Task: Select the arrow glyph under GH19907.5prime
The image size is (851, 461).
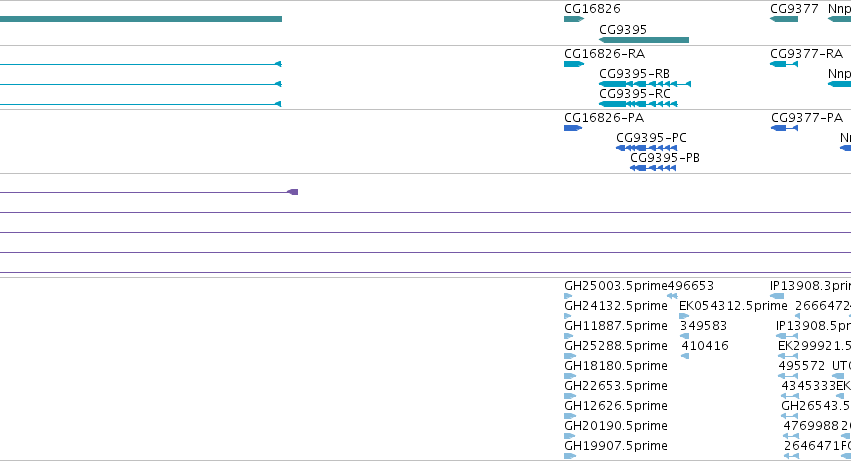Action: (570, 456)
